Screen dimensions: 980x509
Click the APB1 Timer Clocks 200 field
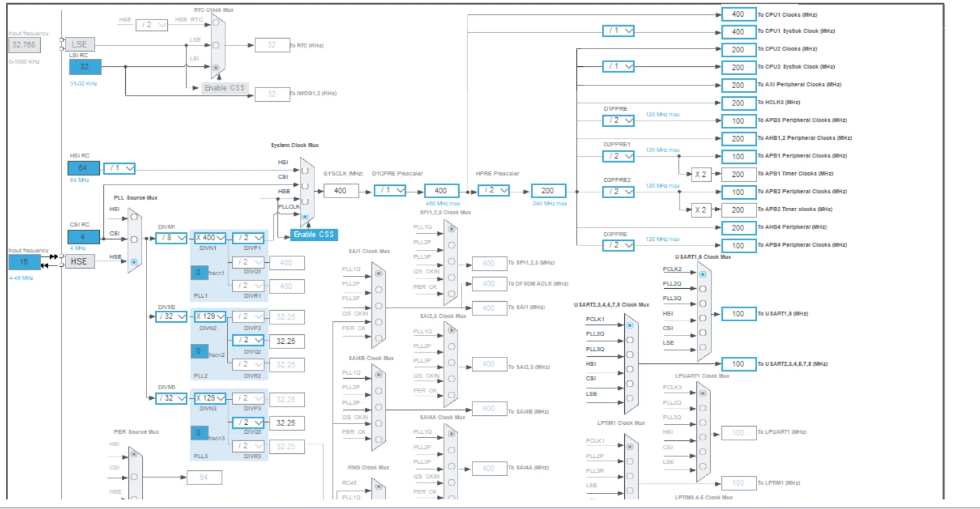pyautogui.click(x=739, y=174)
